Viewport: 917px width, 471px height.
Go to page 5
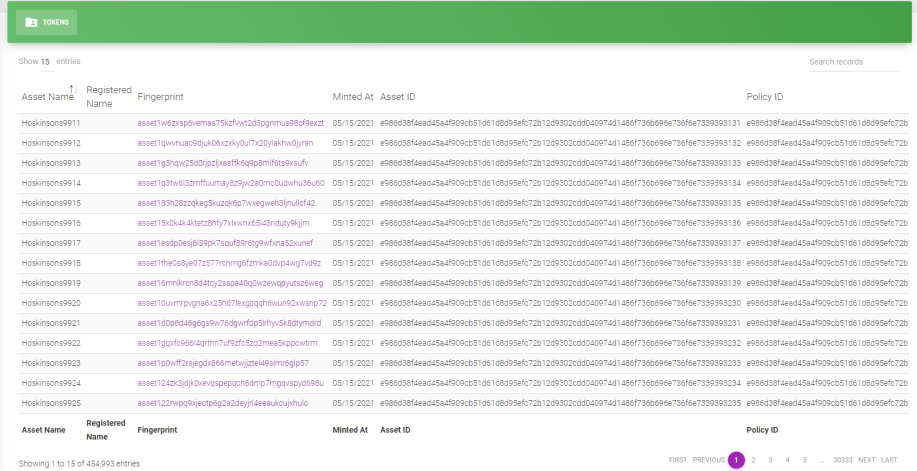[x=805, y=460]
